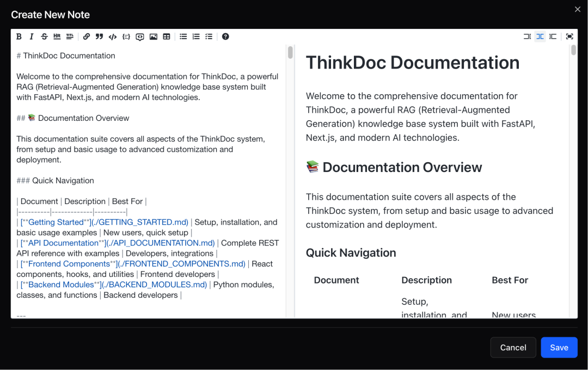Switch to preview-only view

[x=553, y=36]
